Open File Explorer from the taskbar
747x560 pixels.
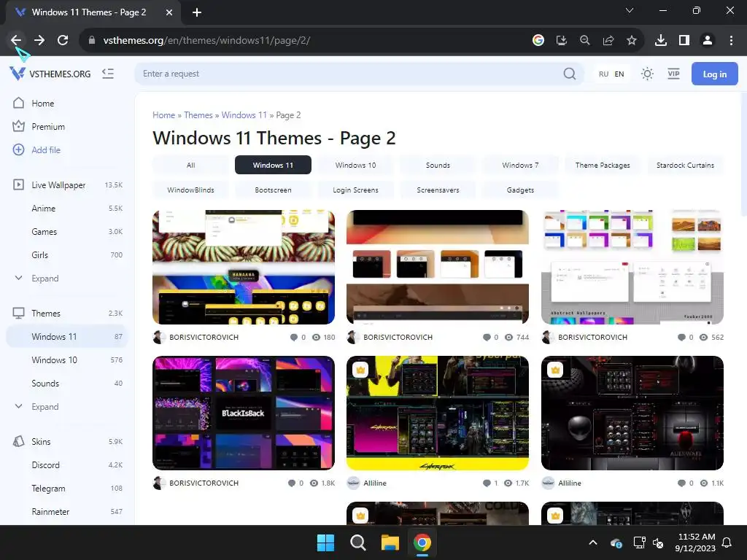[390, 542]
